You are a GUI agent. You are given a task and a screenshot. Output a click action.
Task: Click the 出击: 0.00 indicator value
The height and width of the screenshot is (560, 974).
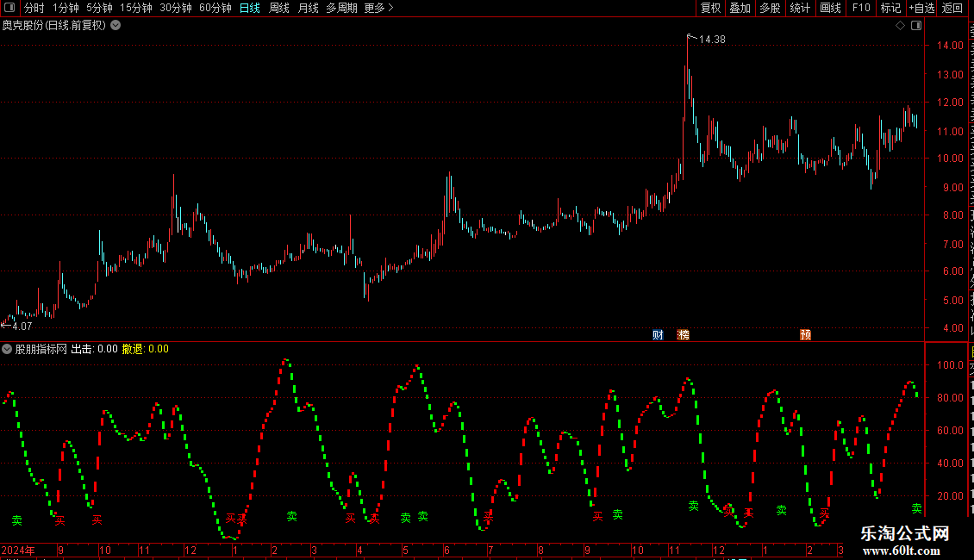(x=95, y=349)
